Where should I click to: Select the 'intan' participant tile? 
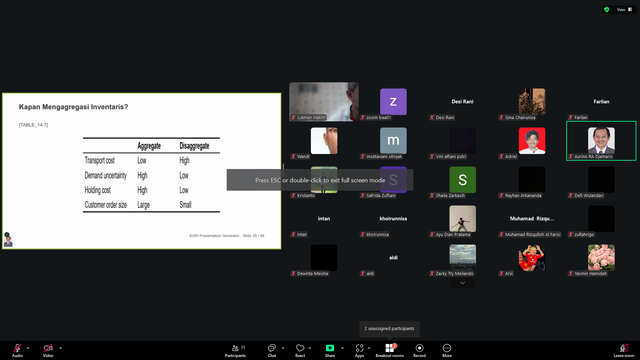pos(324,219)
